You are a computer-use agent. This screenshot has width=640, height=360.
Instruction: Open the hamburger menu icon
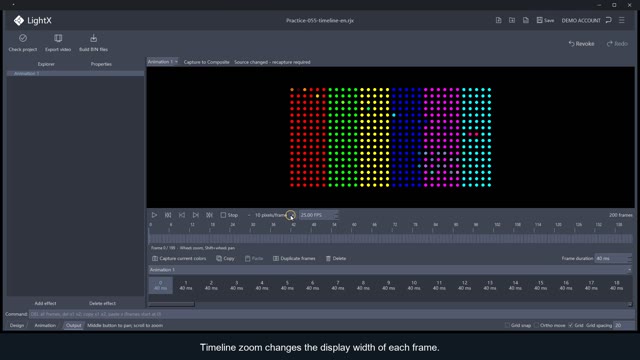coord(622,20)
